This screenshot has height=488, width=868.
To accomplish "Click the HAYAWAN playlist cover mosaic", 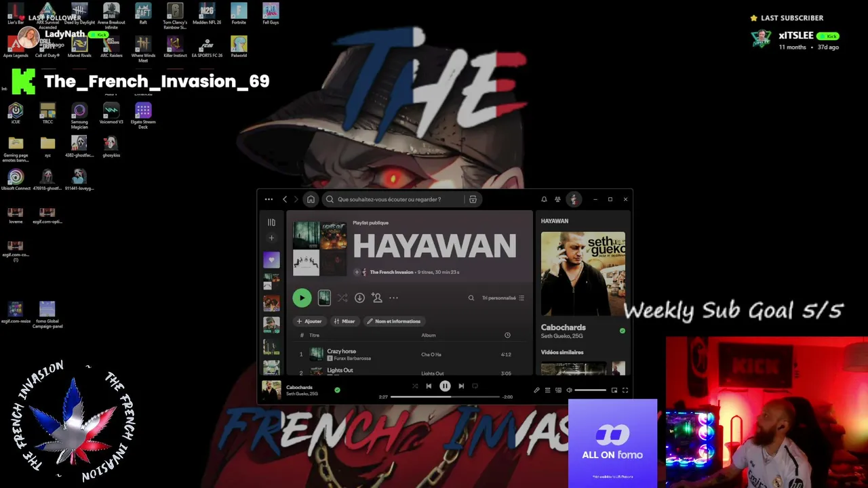I will (319, 249).
